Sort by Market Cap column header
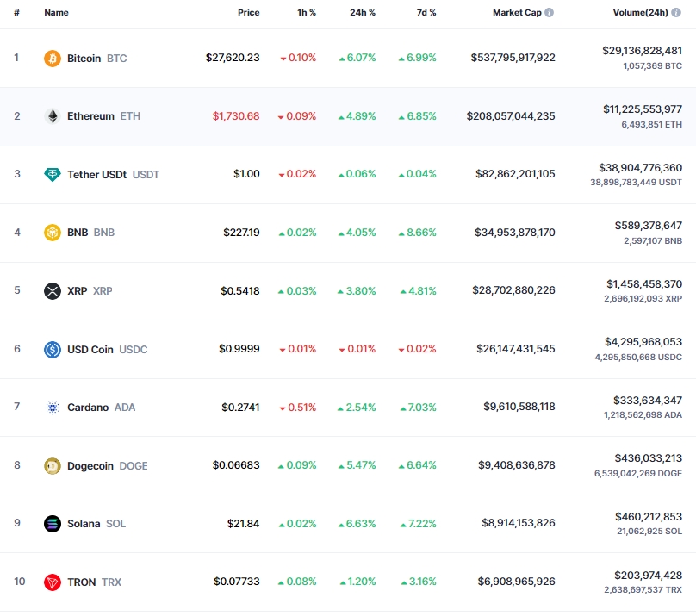 517,12
